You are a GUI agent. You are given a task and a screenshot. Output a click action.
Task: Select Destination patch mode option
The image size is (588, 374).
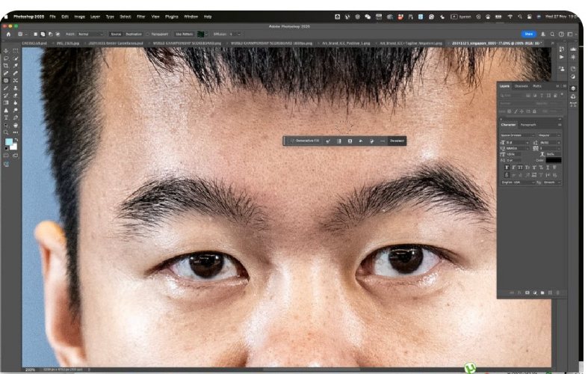click(135, 34)
